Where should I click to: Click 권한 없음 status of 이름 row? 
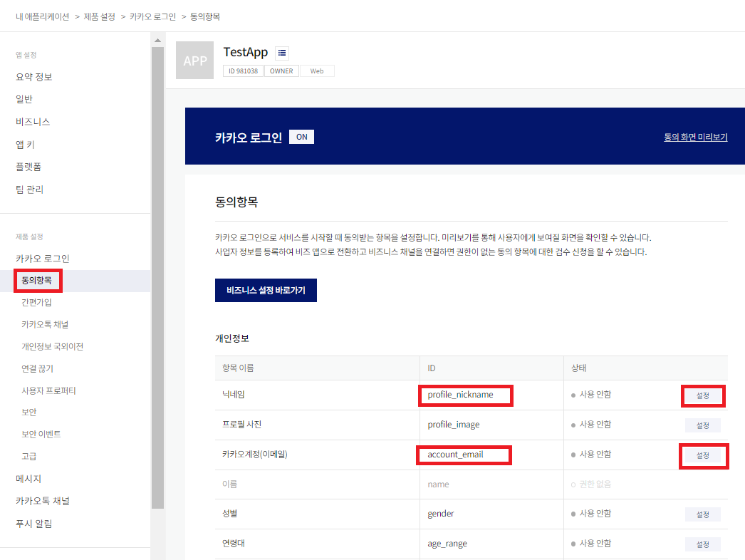coord(591,484)
